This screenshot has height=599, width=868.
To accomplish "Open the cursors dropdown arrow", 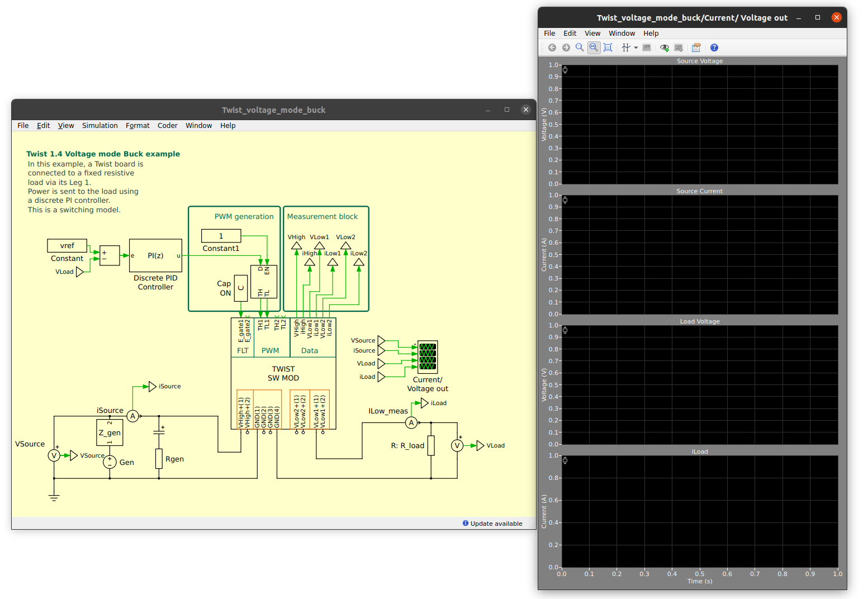I will (x=636, y=47).
